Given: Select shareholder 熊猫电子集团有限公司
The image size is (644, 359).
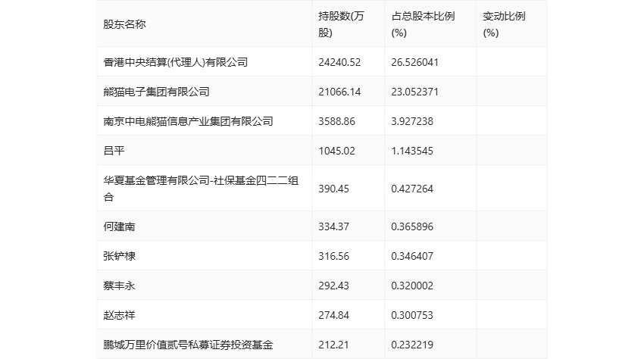Looking at the screenshot, I should point(157,92).
